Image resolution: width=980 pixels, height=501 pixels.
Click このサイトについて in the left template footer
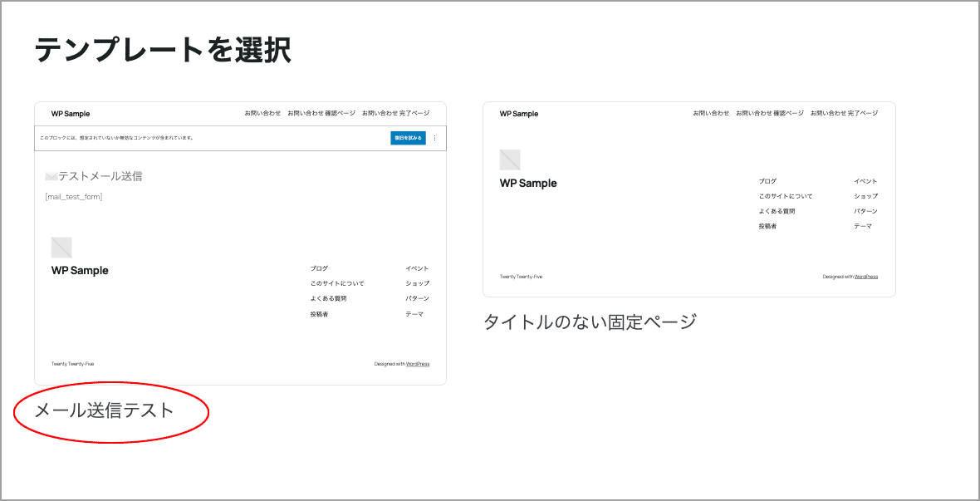pyautogui.click(x=337, y=283)
